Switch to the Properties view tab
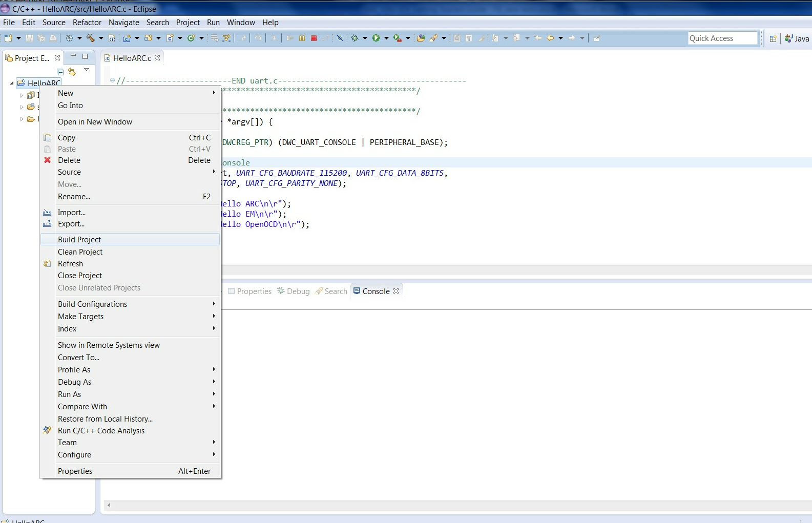Screen dimensions: 812x523 249,291
